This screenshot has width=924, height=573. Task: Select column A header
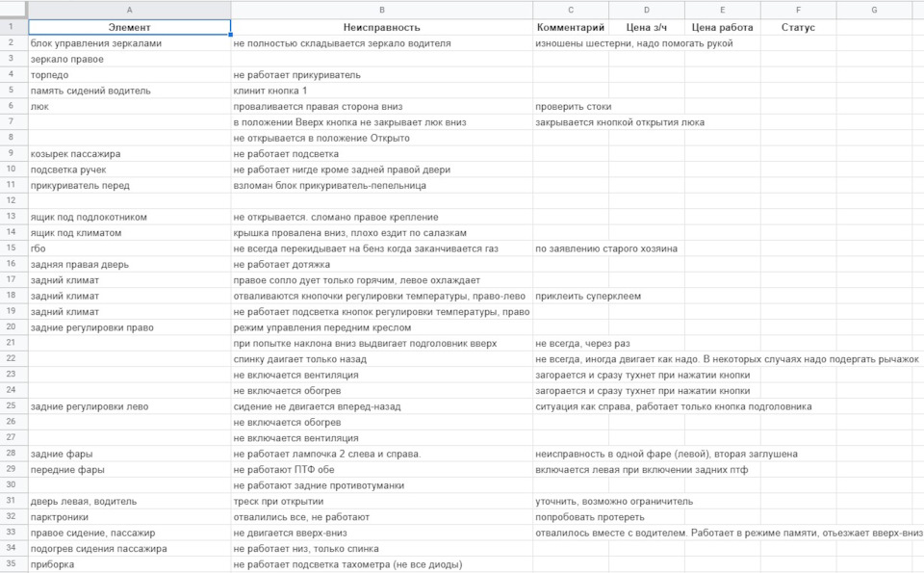pos(130,10)
